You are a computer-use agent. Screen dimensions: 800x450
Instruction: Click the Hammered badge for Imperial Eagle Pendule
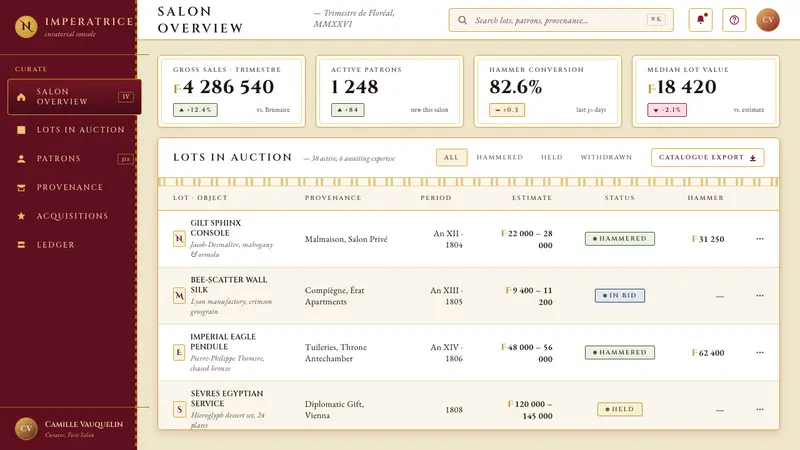pyautogui.click(x=620, y=353)
